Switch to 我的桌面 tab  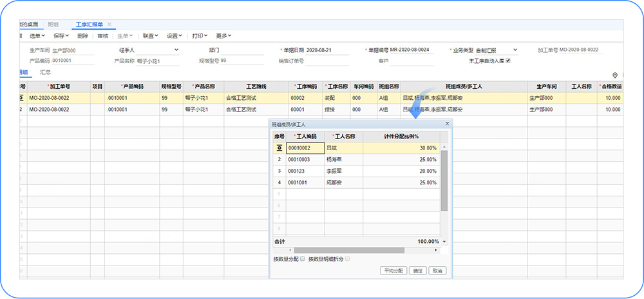pos(31,24)
